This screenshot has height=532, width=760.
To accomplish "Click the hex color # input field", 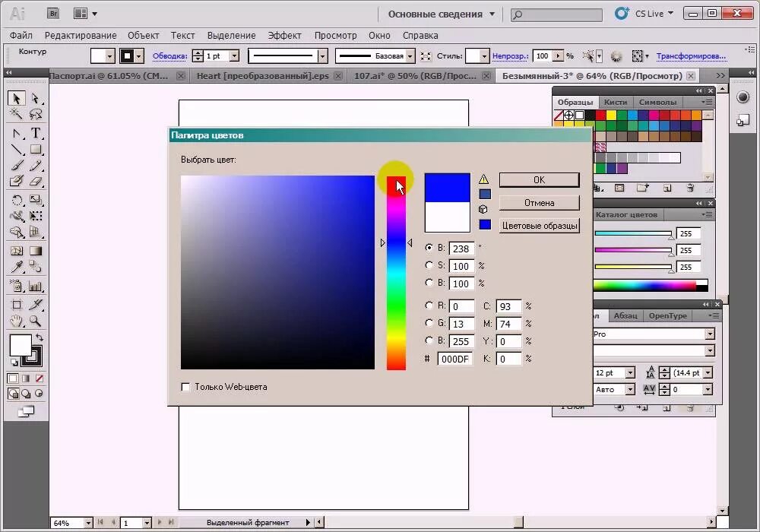I will (454, 359).
